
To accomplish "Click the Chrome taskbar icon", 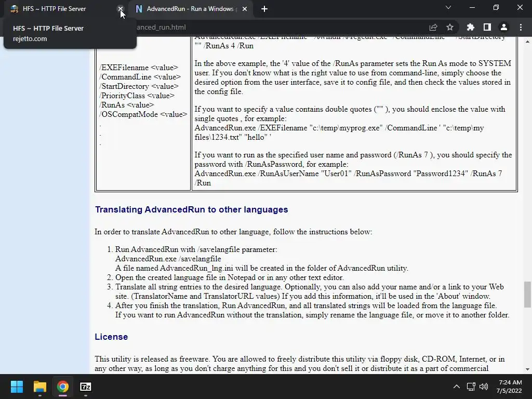I will (x=63, y=387).
